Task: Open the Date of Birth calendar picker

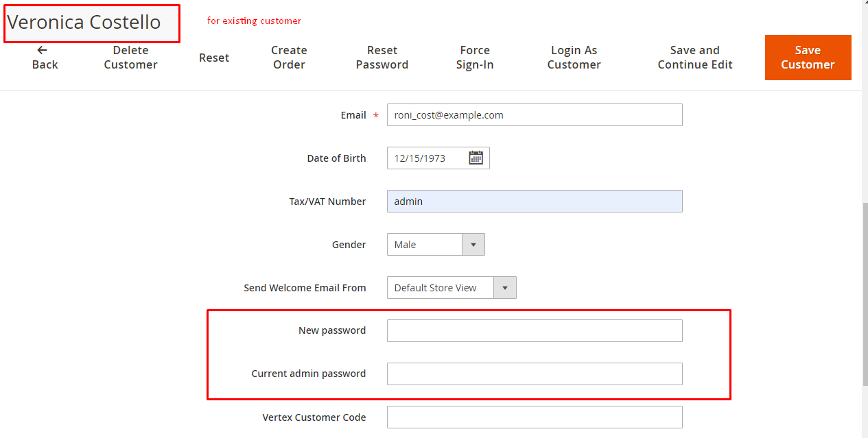Action: pos(476,158)
